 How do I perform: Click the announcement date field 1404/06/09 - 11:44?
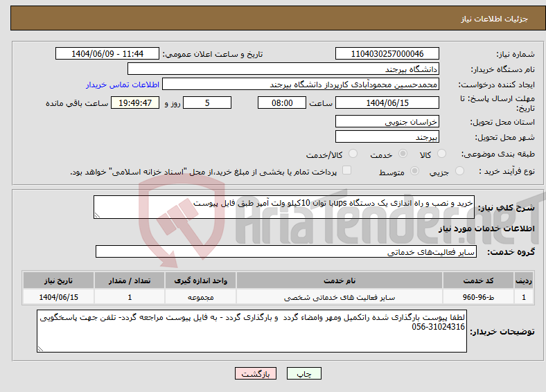pos(107,53)
